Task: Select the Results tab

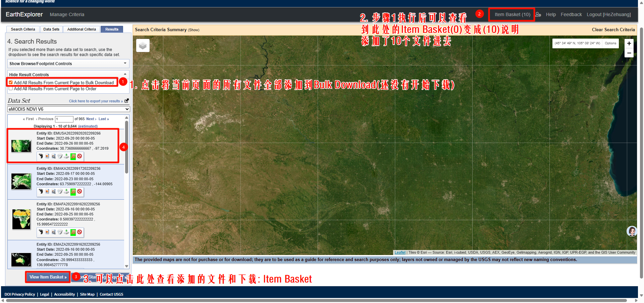Action: click(x=112, y=29)
